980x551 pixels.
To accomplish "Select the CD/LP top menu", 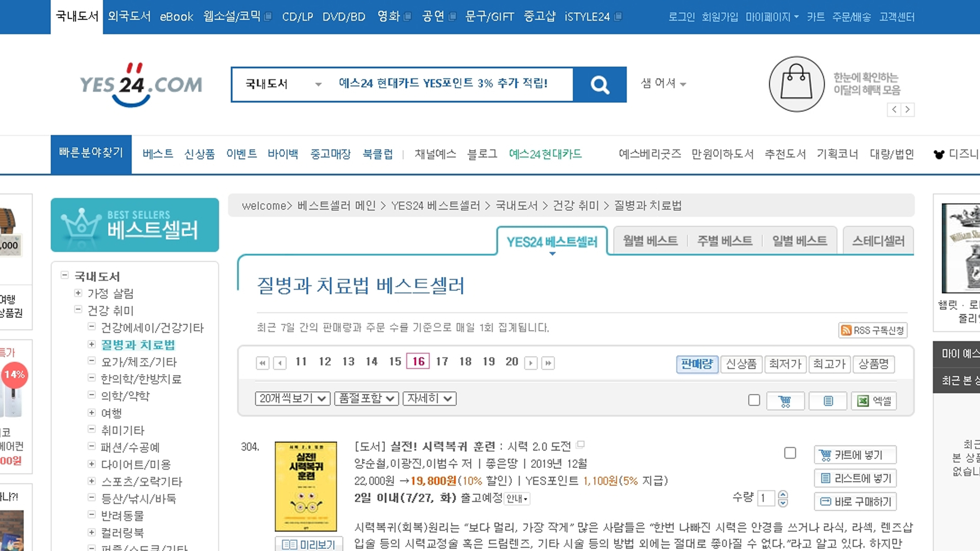I will coord(298,16).
